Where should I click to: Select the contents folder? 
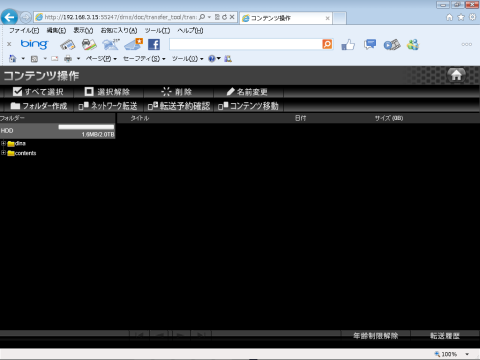click(22, 153)
